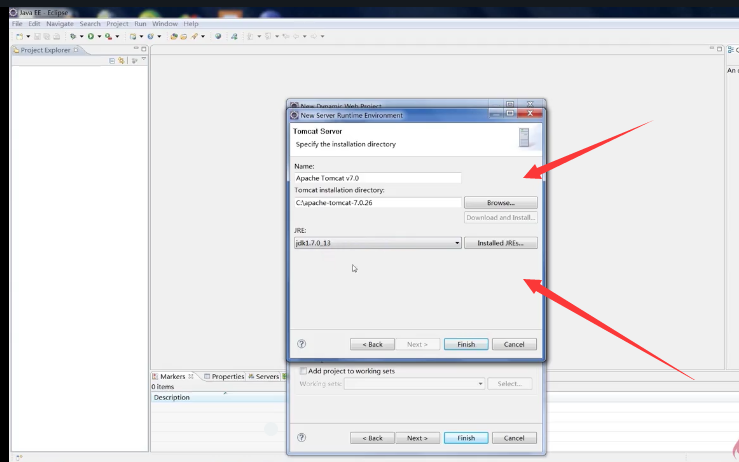The width and height of the screenshot is (739, 462).
Task: Select the Project Explorer tab
Action: pyautogui.click(x=45, y=50)
